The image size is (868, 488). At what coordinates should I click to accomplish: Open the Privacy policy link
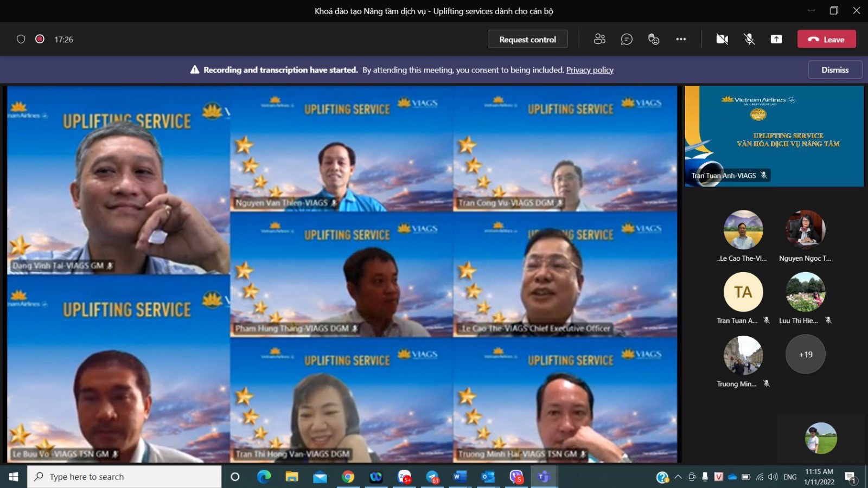[x=590, y=70]
